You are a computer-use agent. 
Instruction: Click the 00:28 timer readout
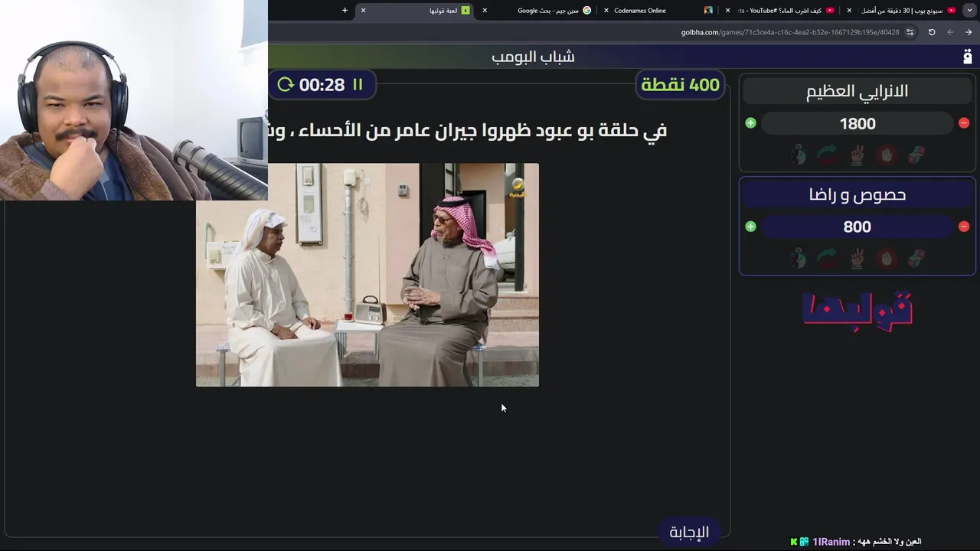click(322, 85)
